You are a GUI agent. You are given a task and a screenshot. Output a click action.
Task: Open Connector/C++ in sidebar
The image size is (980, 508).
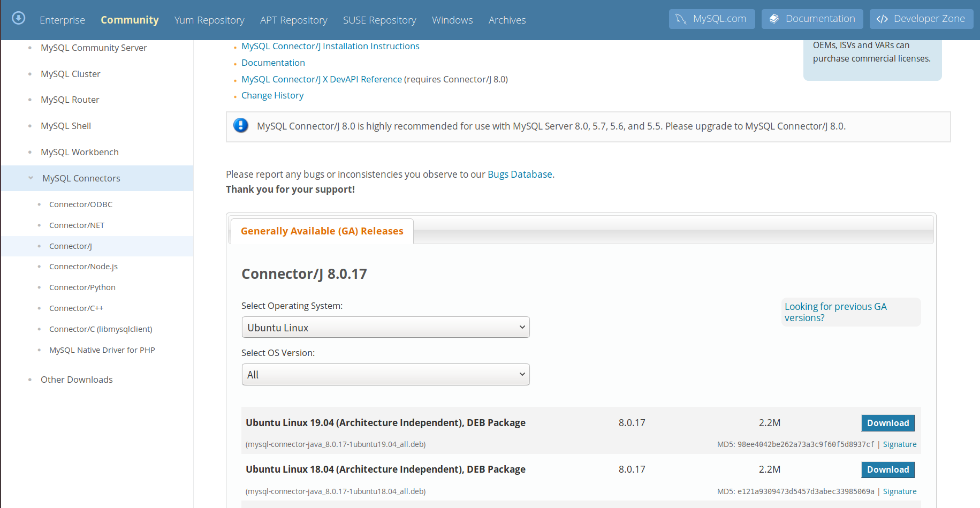76,308
